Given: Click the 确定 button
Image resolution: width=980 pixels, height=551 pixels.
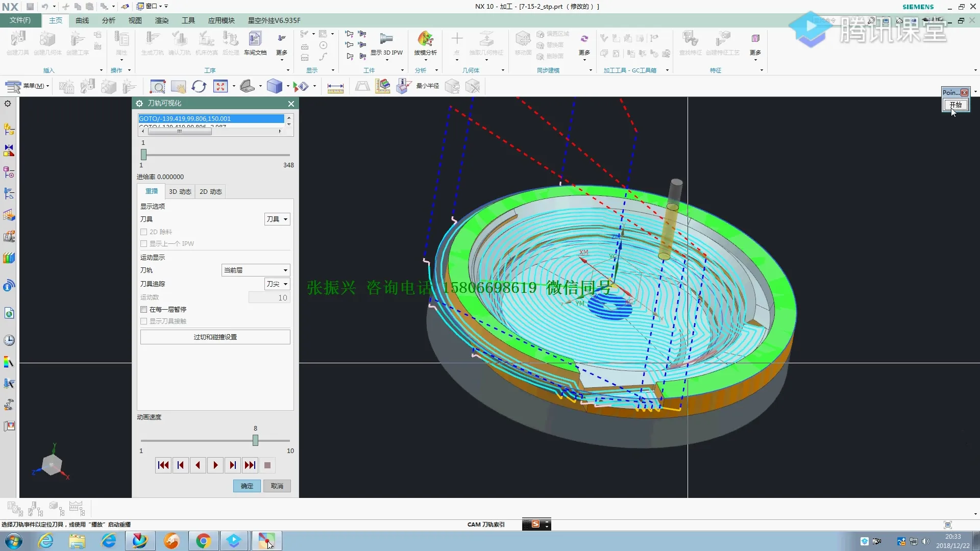Looking at the screenshot, I should pyautogui.click(x=247, y=486).
